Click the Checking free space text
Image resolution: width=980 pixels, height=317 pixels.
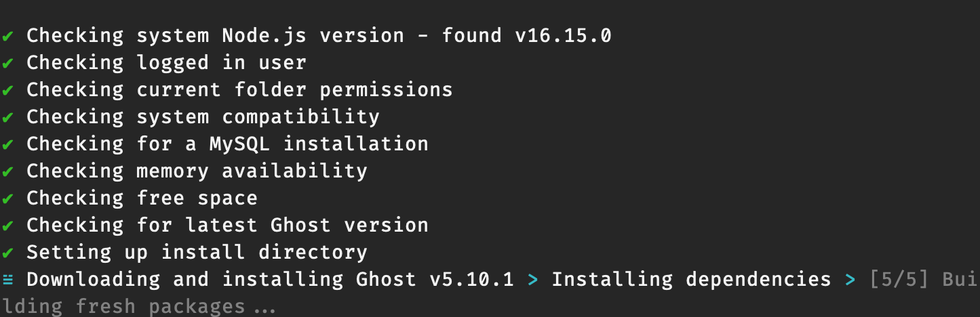point(142,198)
